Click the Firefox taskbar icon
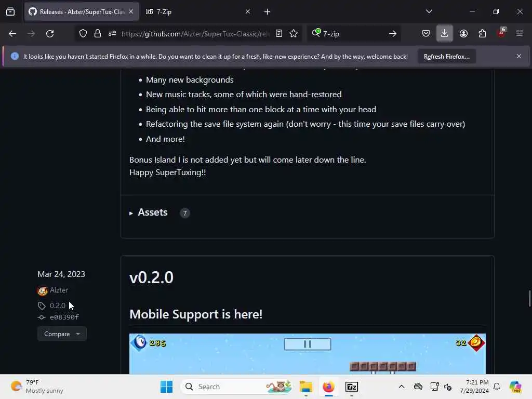The width and height of the screenshot is (532, 399). click(328, 387)
